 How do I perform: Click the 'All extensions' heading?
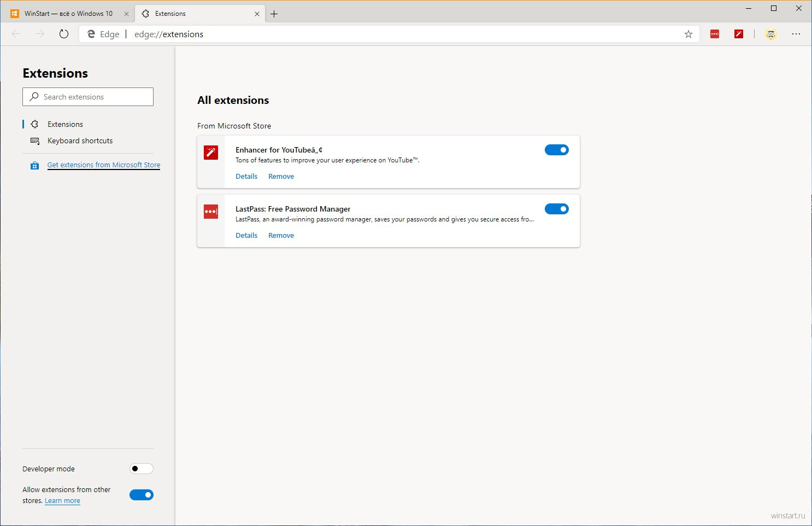pyautogui.click(x=233, y=100)
